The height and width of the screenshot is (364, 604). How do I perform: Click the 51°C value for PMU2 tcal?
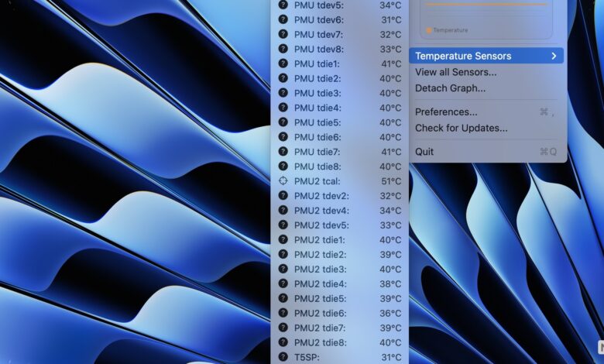(x=390, y=181)
